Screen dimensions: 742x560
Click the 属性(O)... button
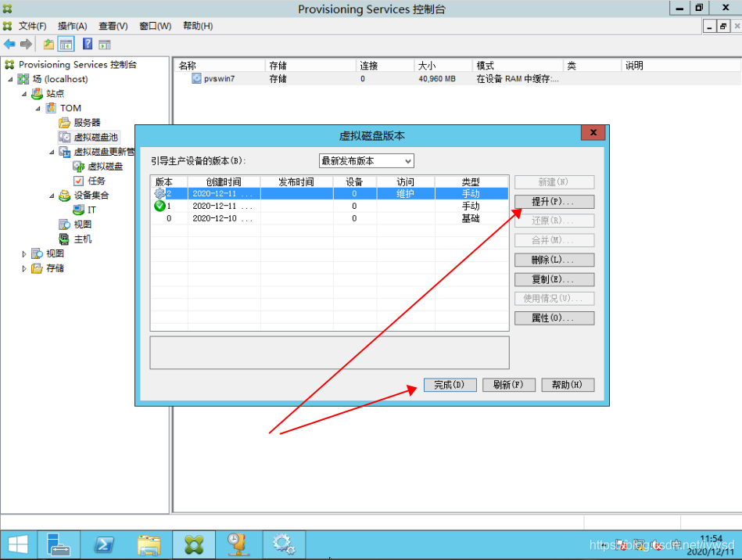554,318
